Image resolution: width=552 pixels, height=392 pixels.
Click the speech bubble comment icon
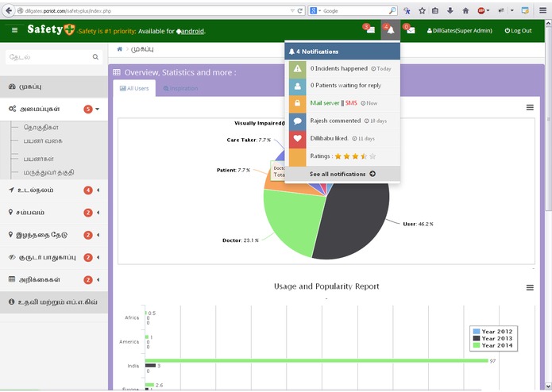[298, 121]
